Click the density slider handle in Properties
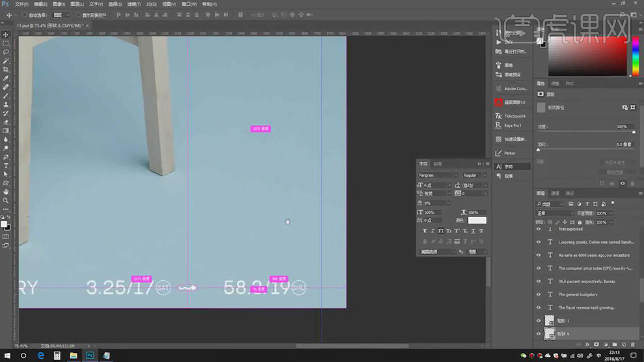 click(x=634, y=132)
